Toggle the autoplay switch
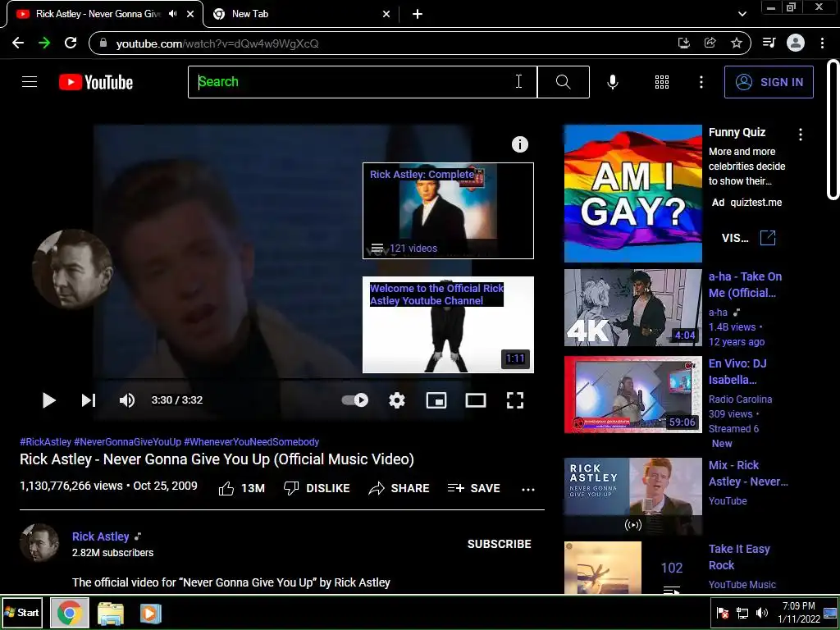Viewport: 840px width, 630px height. (x=355, y=400)
